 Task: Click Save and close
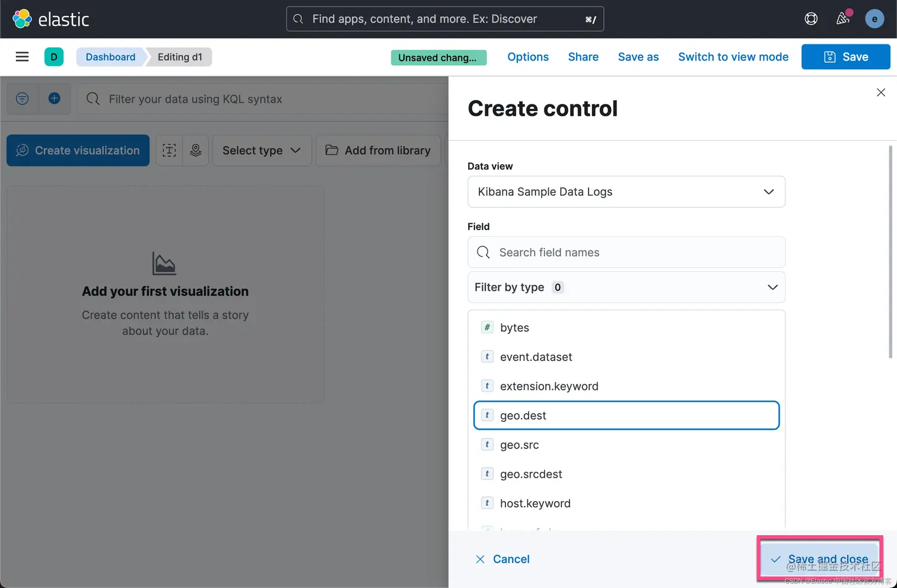819,559
